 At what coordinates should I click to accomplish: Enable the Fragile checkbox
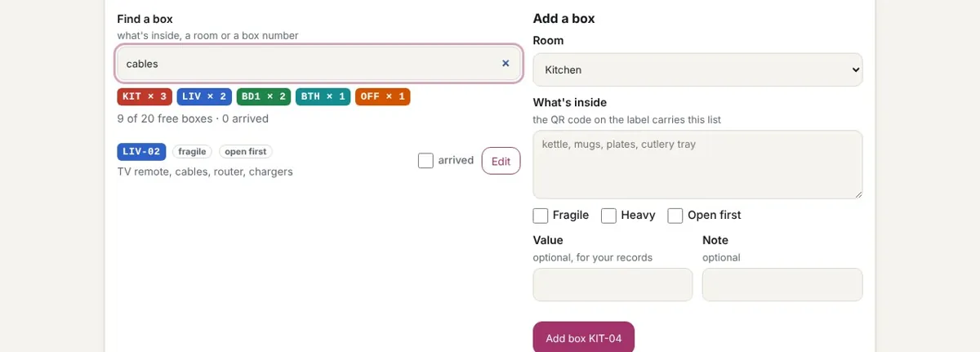(x=541, y=216)
